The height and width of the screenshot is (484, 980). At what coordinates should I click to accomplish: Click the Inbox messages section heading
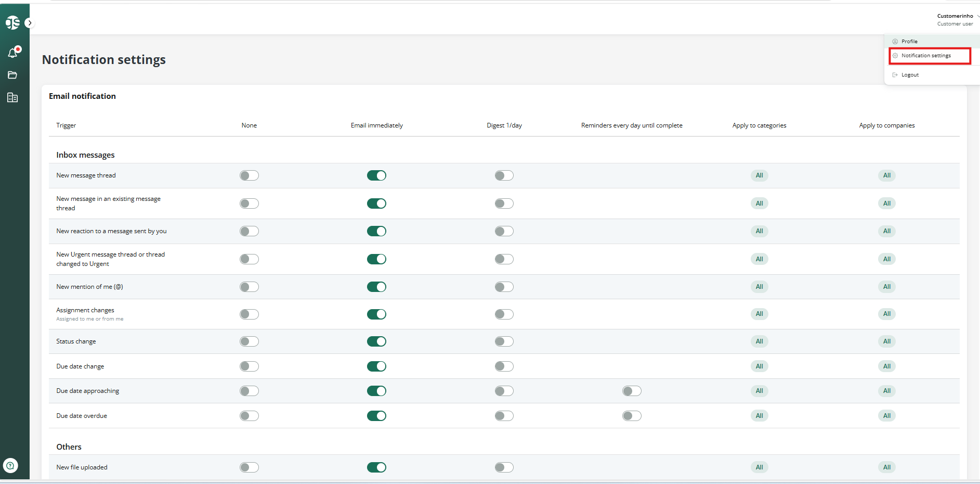[x=85, y=155]
